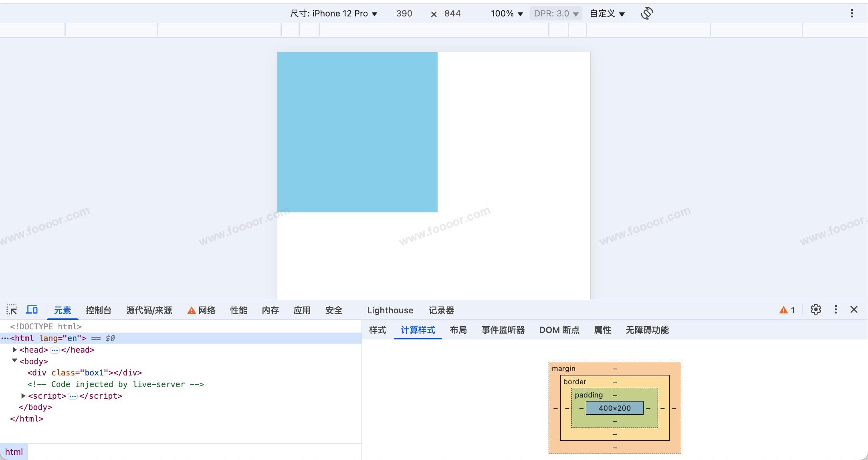Switch to the 样式 styles tab
Image resolution: width=868 pixels, height=460 pixels.
tap(377, 330)
